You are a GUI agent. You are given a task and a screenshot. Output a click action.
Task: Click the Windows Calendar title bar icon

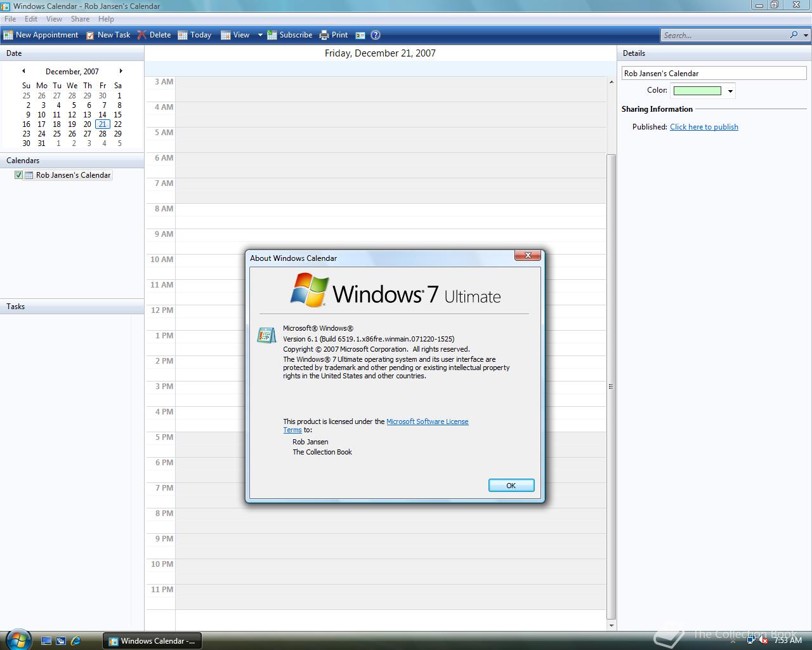(x=6, y=6)
